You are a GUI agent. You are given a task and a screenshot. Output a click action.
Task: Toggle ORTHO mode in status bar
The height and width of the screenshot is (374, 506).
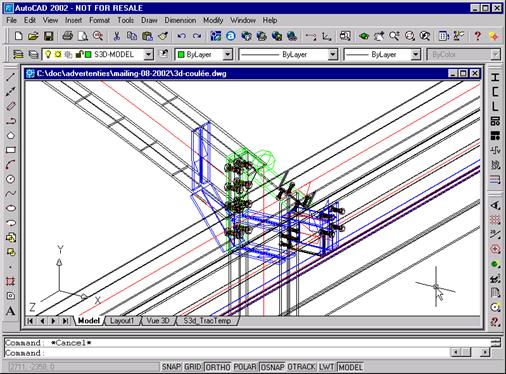click(217, 367)
